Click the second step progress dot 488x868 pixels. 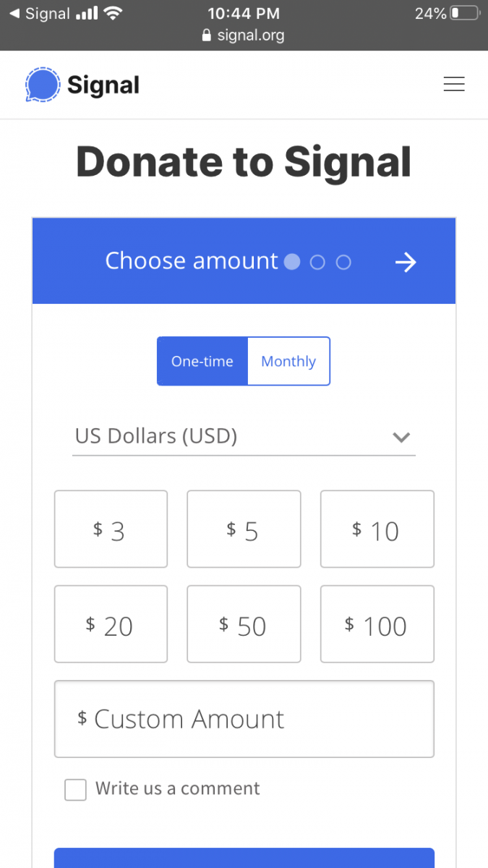pos(317,262)
